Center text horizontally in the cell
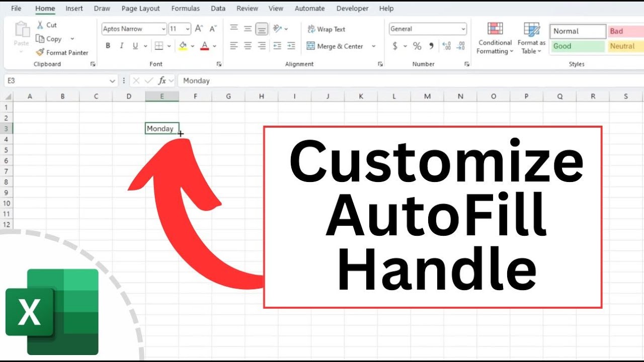The image size is (644, 362). 248,46
